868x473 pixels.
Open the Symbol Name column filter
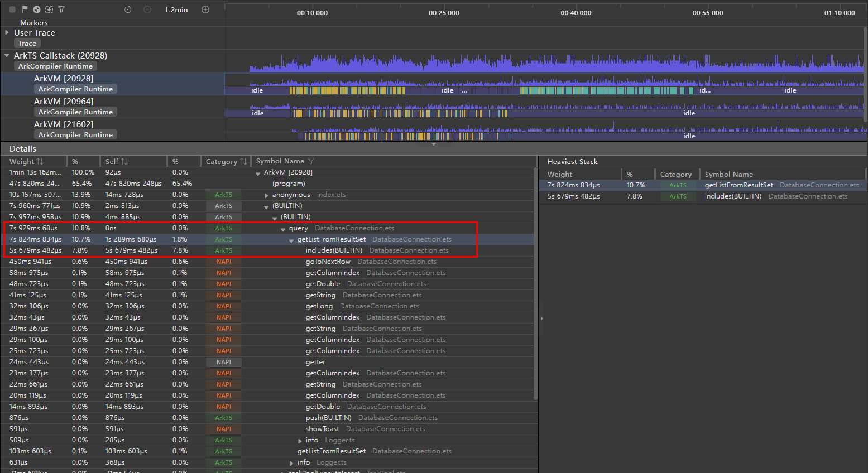[x=311, y=161]
